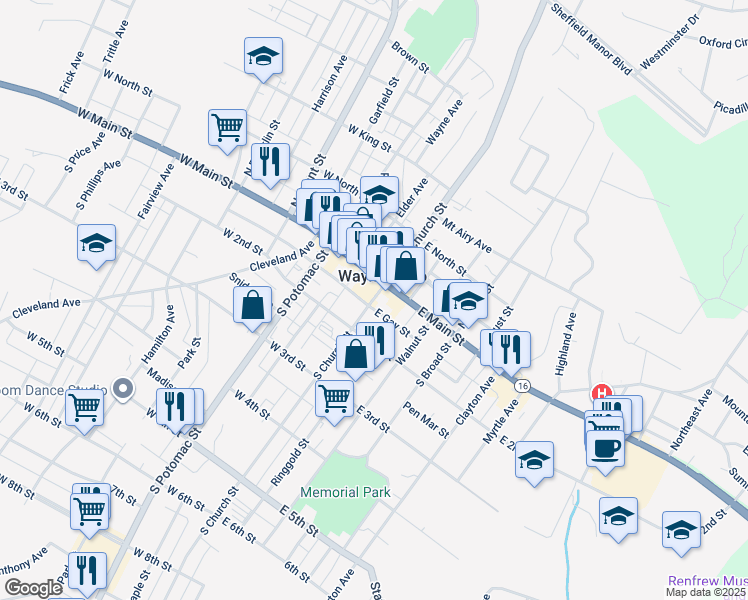Click the school marker beside Fairview Ave
Screen dimensions: 748x600
(x=96, y=243)
